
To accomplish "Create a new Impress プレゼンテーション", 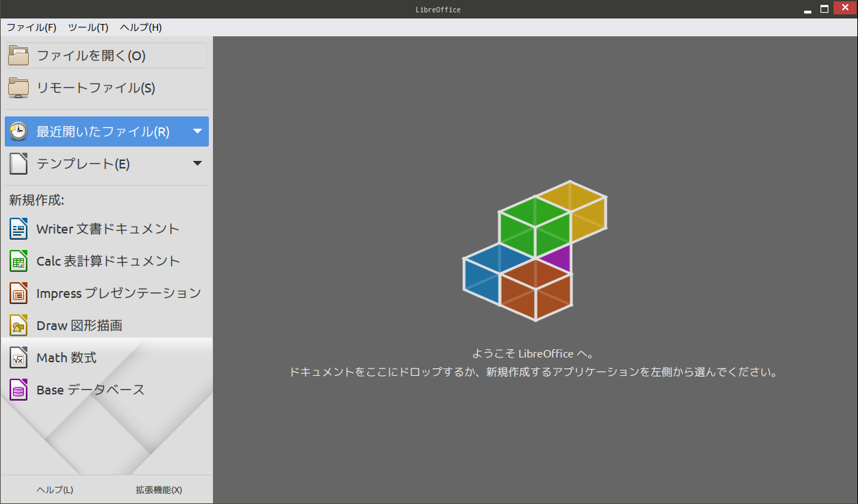I will pyautogui.click(x=106, y=293).
